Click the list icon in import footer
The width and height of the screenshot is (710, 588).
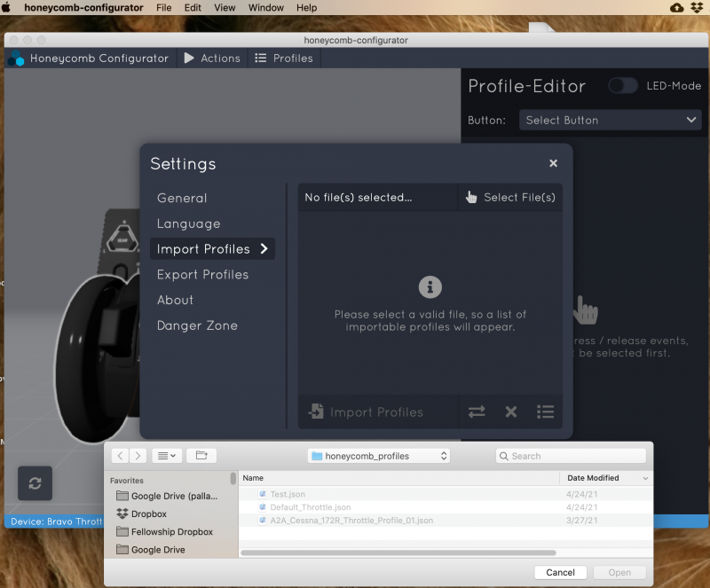tap(545, 412)
